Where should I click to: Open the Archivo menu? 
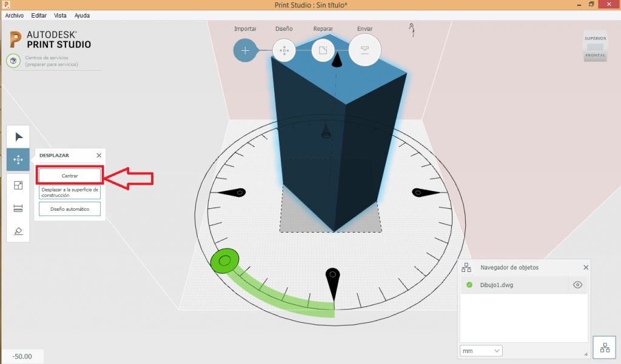(x=14, y=15)
